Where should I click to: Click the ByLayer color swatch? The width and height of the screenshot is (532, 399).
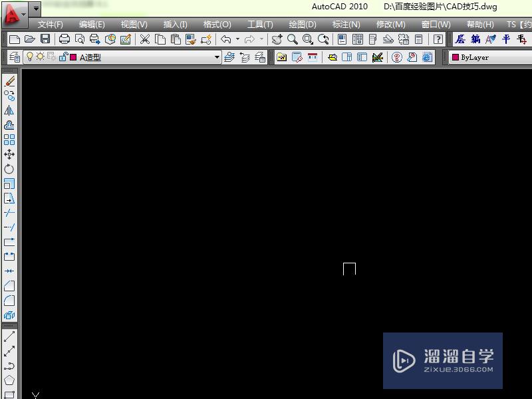(456, 57)
